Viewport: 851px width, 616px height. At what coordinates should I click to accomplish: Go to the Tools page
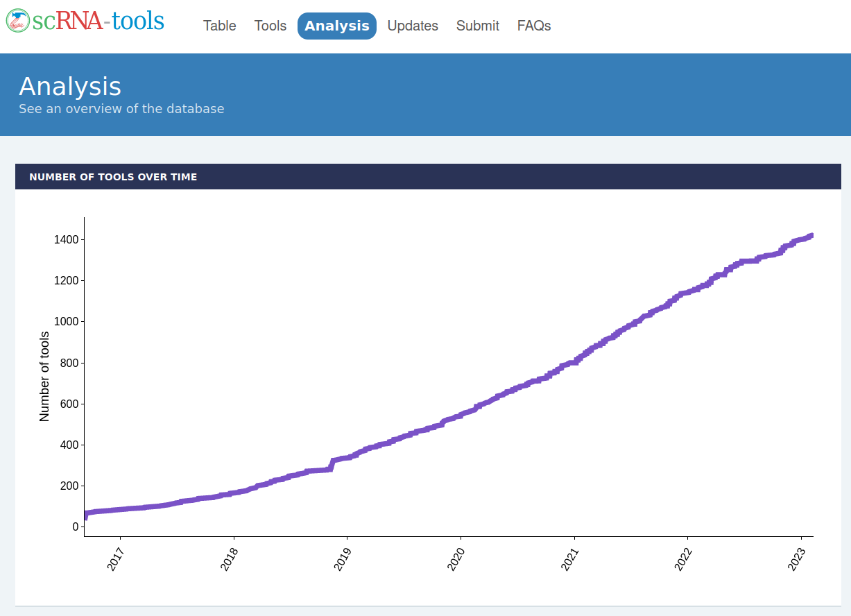click(x=270, y=26)
